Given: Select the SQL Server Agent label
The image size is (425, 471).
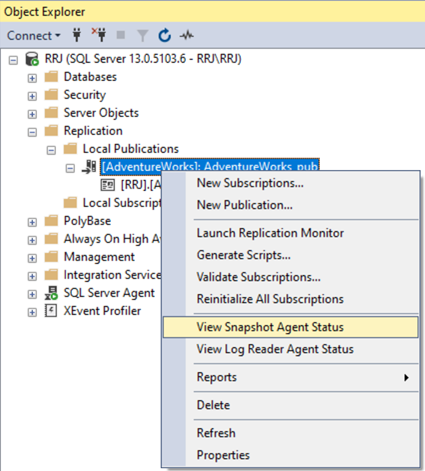Looking at the screenshot, I should pyautogui.click(x=109, y=293).
